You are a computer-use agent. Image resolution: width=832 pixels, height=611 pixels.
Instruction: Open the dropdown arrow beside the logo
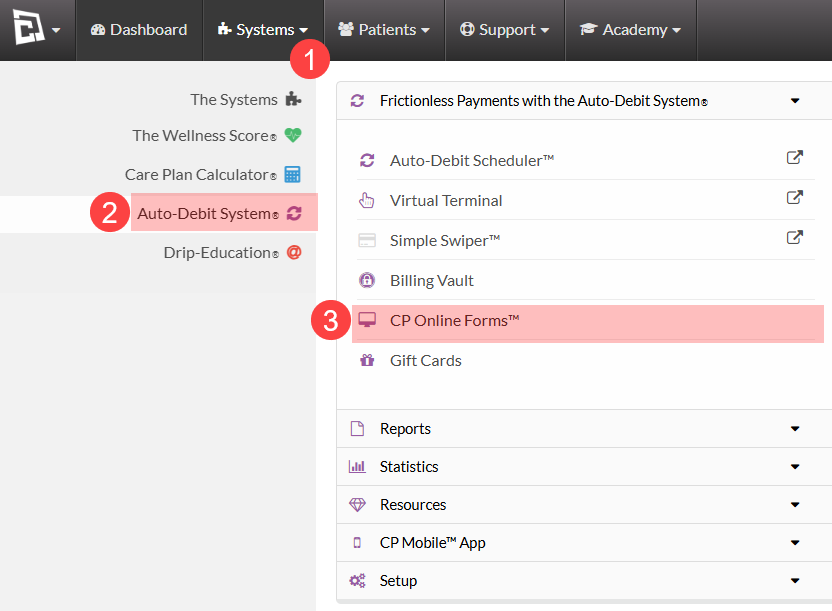[x=56, y=31]
